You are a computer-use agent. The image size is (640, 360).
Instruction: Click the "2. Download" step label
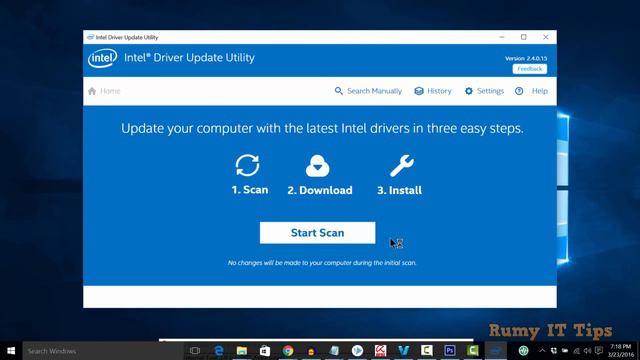[320, 190]
